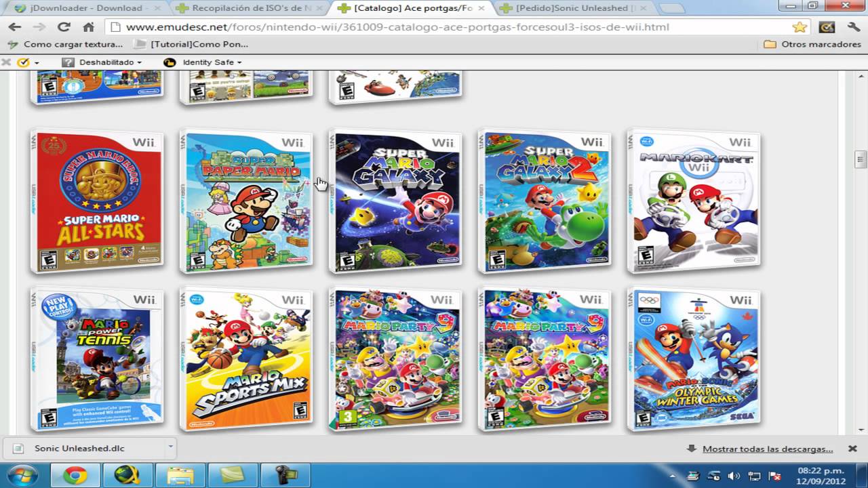The width and height of the screenshot is (868, 488).
Task: Select the Super Mario Galaxy cover
Action: coord(395,201)
